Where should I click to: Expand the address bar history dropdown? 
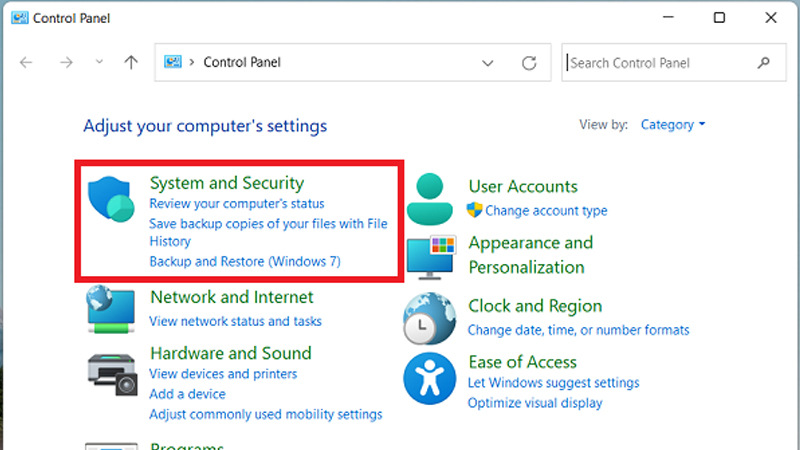488,63
